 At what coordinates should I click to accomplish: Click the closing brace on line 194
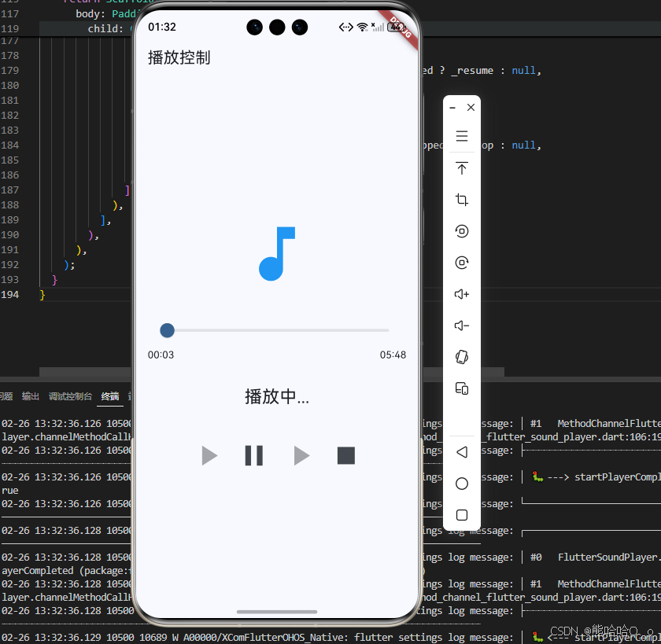pyautogui.click(x=42, y=294)
